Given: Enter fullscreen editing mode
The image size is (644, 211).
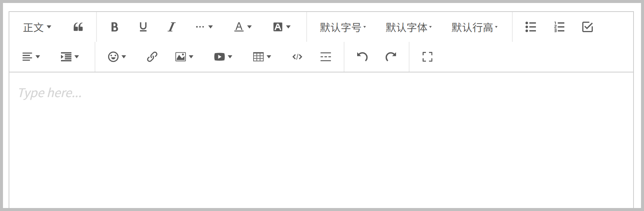Looking at the screenshot, I should 427,57.
